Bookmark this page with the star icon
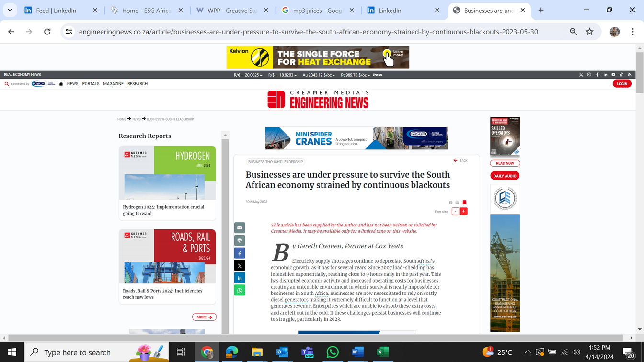644x362 pixels. click(x=589, y=32)
